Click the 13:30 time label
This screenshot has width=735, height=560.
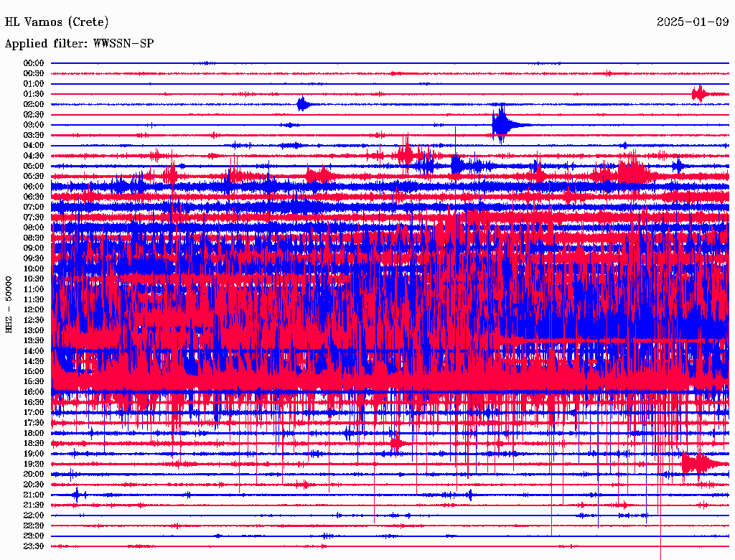[x=34, y=341]
